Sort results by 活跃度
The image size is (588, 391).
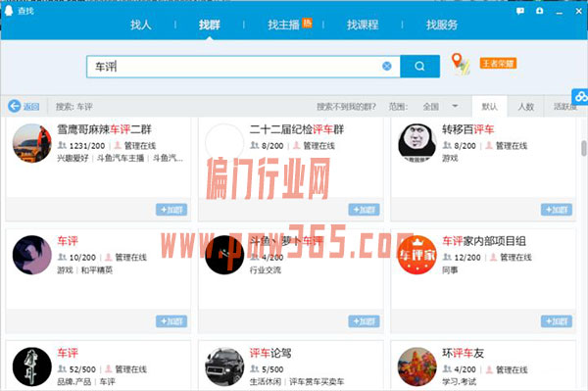[x=565, y=107]
